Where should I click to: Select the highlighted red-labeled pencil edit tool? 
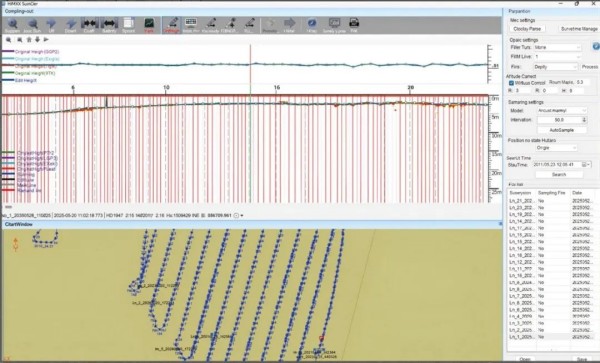pos(173,24)
